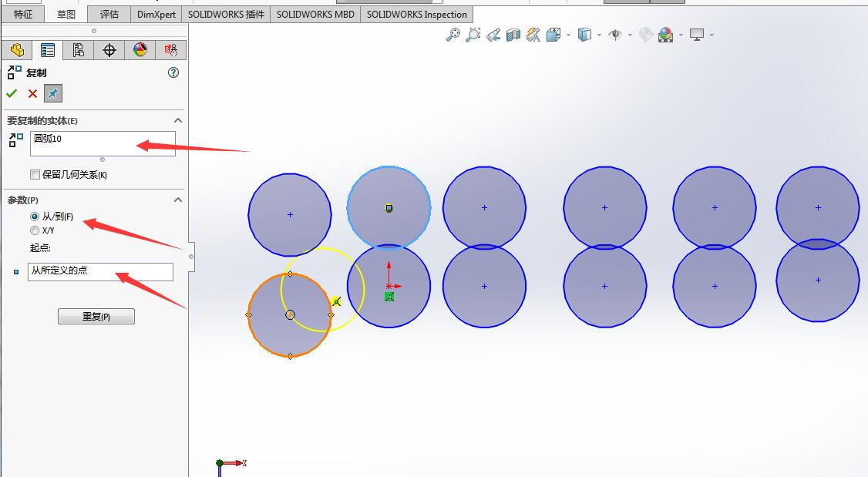Click the View Settings monitor icon

click(697, 35)
